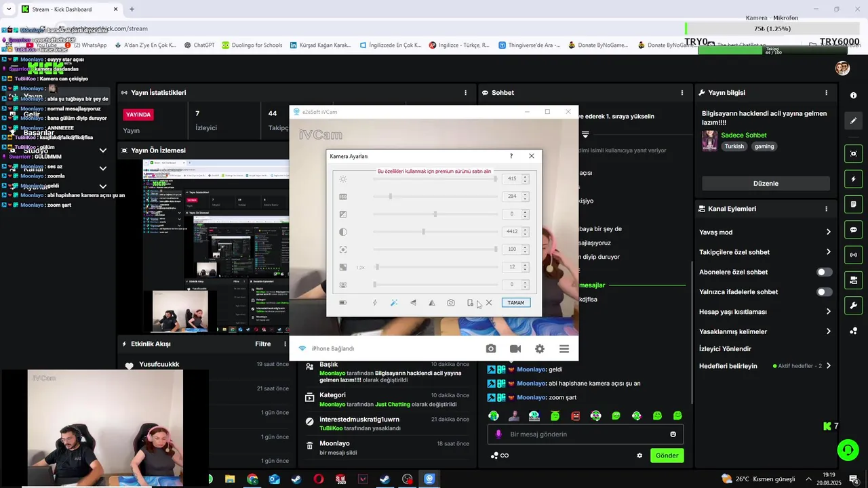Screen dimensions: 868x488
Task: Open the info icon in right sidebar
Action: click(x=853, y=96)
